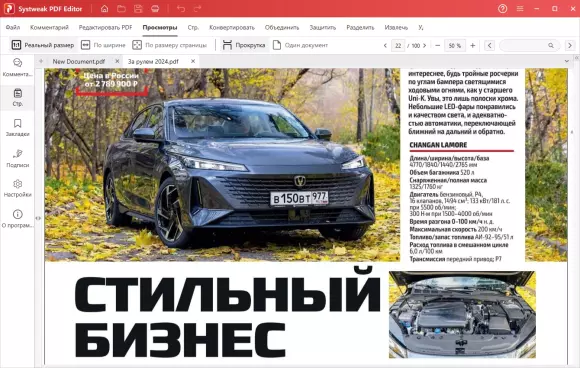Toggle Прокрутка scrolling view mode
The width and height of the screenshot is (580, 368).
pos(244,45)
